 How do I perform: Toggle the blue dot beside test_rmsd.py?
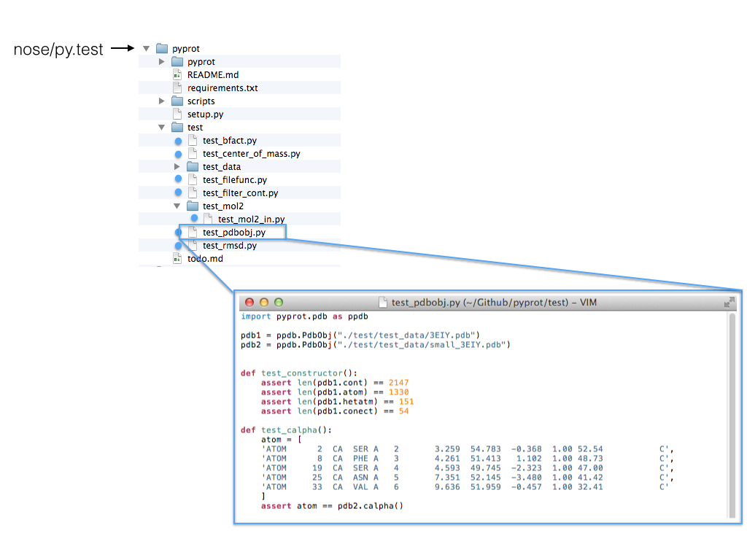[178, 245]
